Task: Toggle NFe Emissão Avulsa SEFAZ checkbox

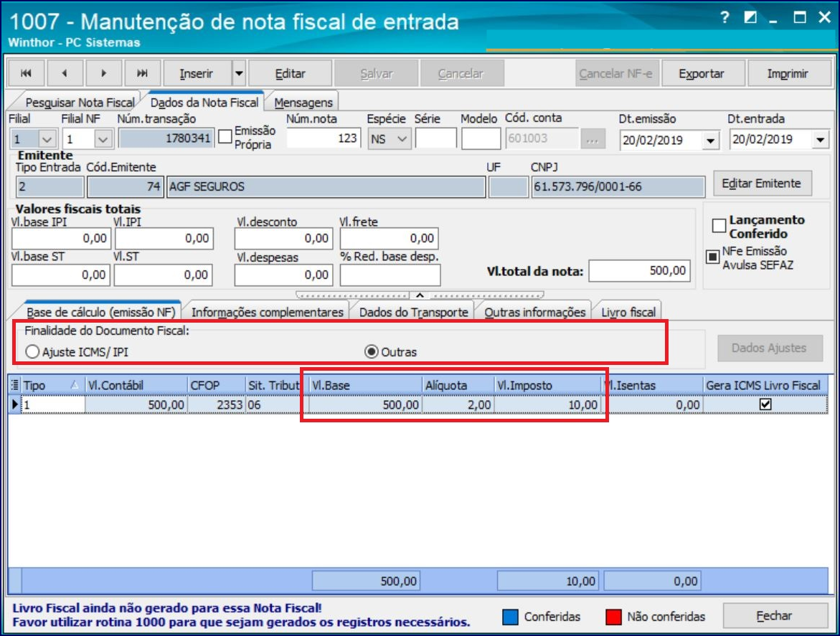Action: [x=712, y=257]
